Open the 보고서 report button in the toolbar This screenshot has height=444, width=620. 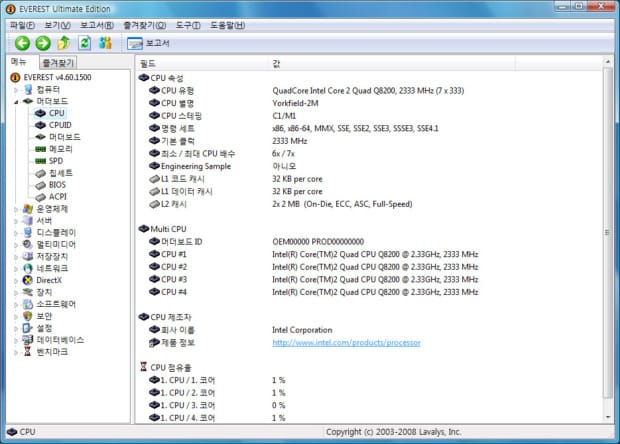[x=148, y=43]
